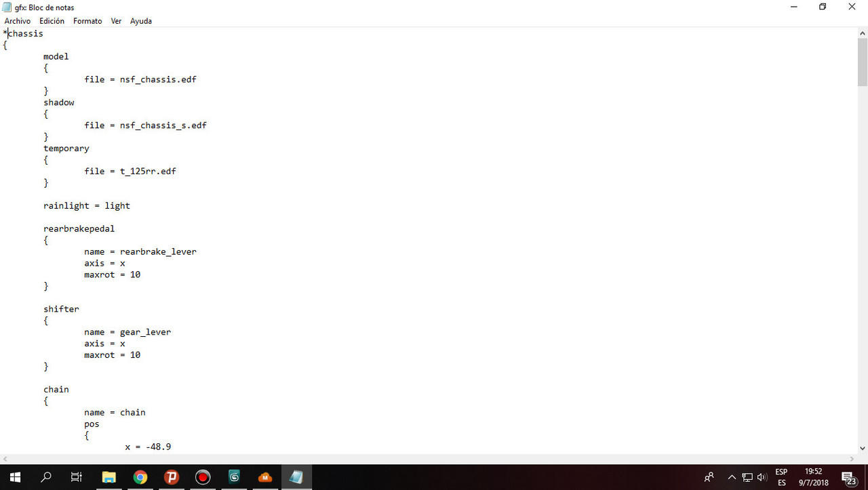
Task: Open the Formato menu
Action: coord(87,21)
